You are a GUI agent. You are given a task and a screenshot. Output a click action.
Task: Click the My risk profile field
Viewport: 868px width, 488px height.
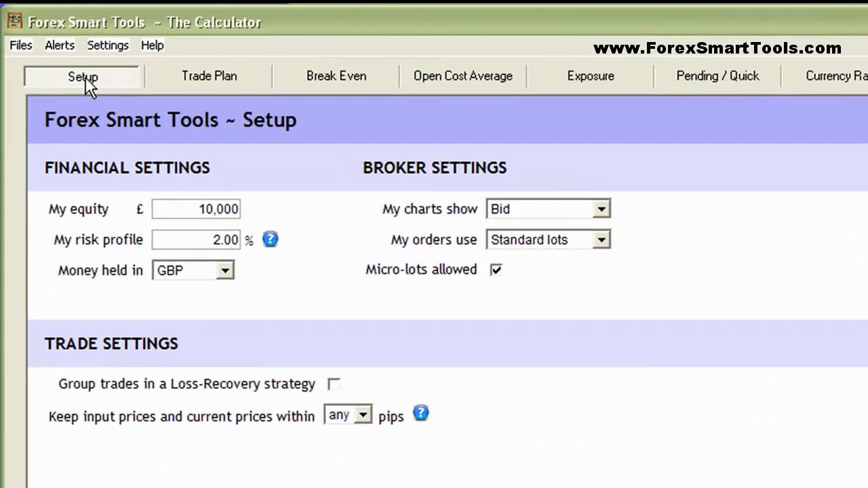pyautogui.click(x=196, y=239)
